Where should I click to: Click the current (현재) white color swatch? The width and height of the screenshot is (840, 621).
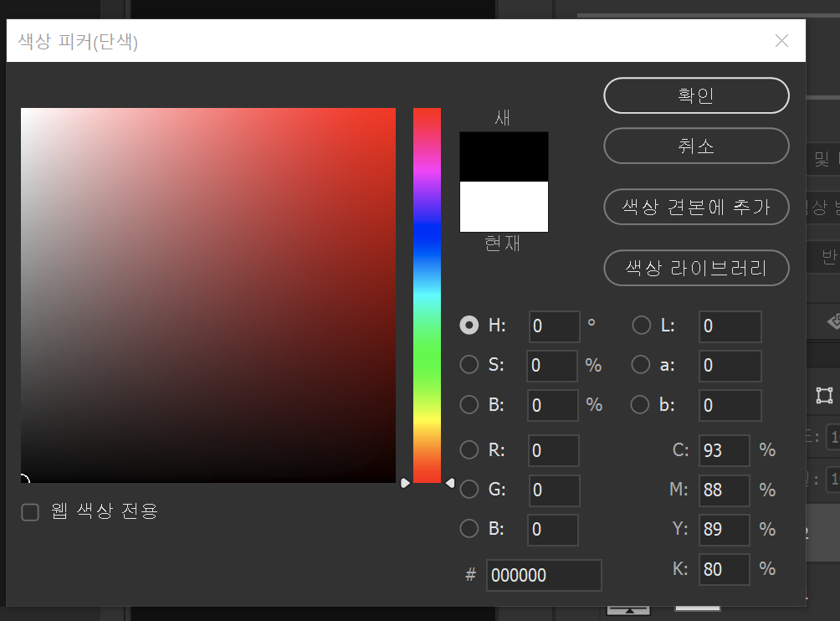(505, 207)
